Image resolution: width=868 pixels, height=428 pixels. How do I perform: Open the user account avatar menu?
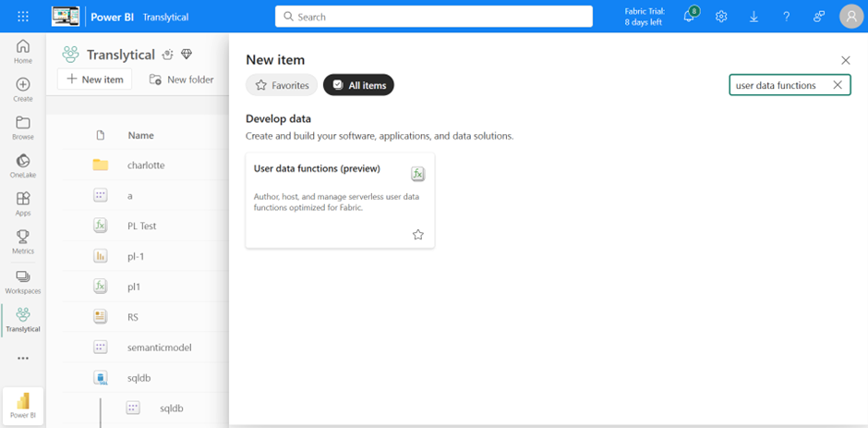(x=850, y=17)
